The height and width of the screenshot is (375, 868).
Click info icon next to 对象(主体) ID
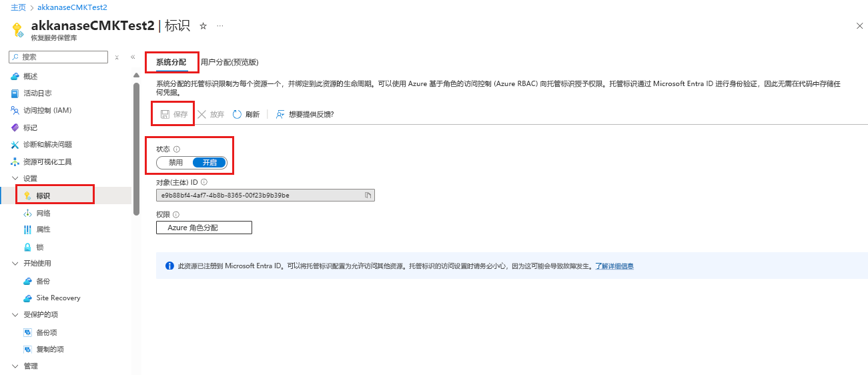tap(204, 181)
